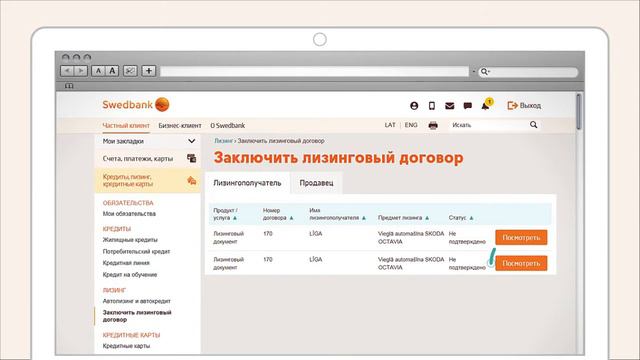Open the user profile icon
Viewport: 640px width, 360px height.
[414, 106]
